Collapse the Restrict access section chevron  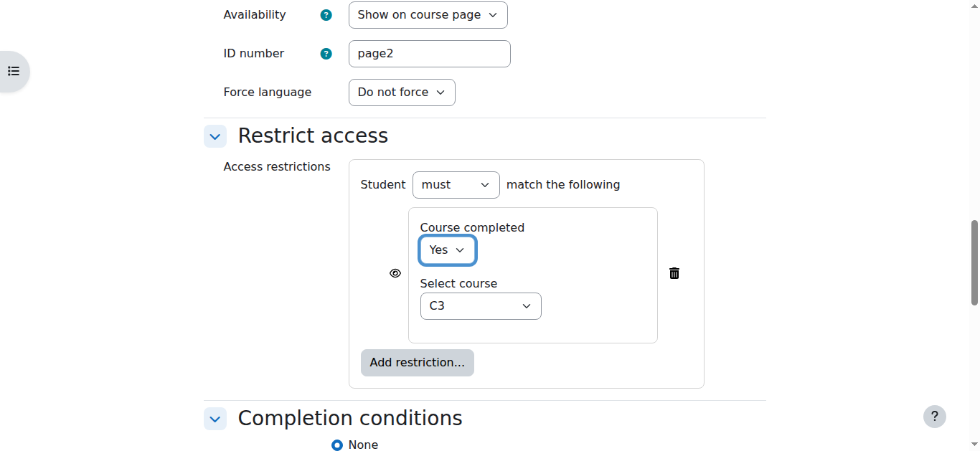pyautogui.click(x=215, y=136)
